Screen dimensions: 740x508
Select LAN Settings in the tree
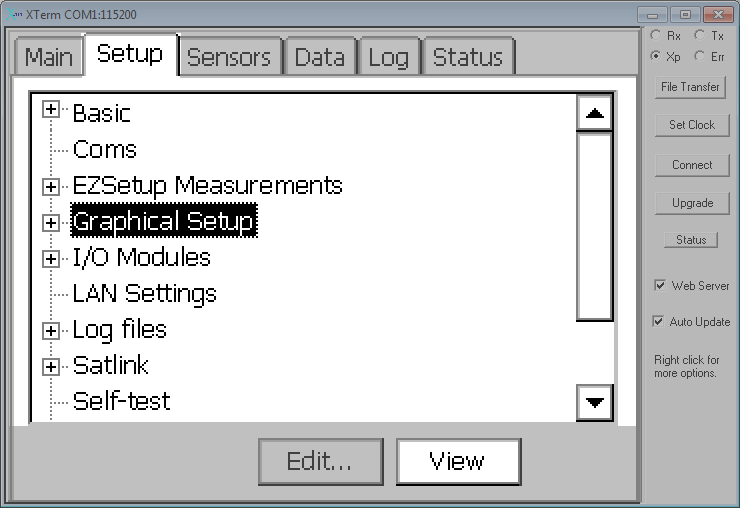(x=144, y=294)
